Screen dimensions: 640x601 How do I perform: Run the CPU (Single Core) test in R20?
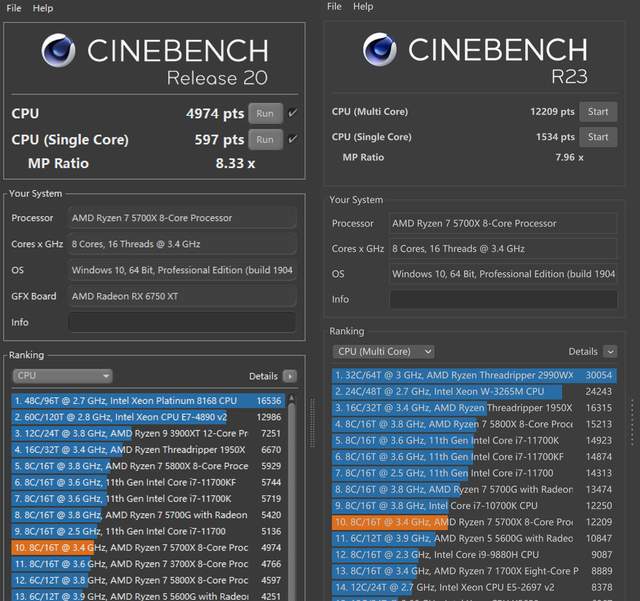[265, 140]
